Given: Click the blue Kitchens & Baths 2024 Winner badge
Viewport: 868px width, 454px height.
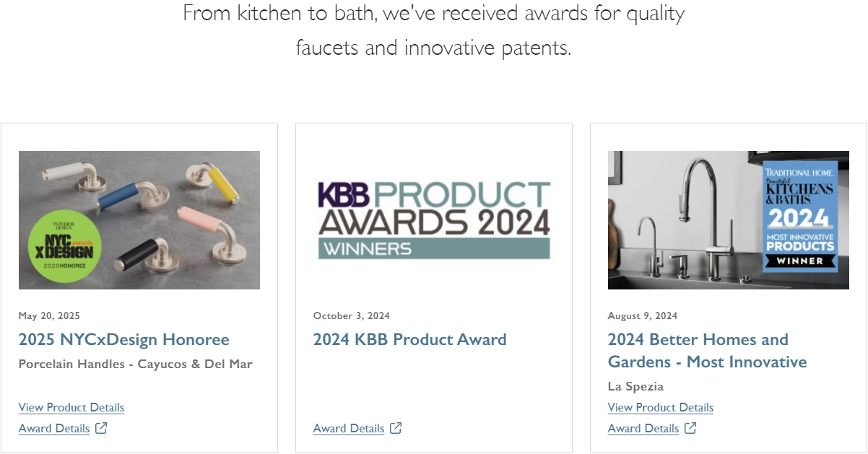Looking at the screenshot, I should (x=800, y=217).
